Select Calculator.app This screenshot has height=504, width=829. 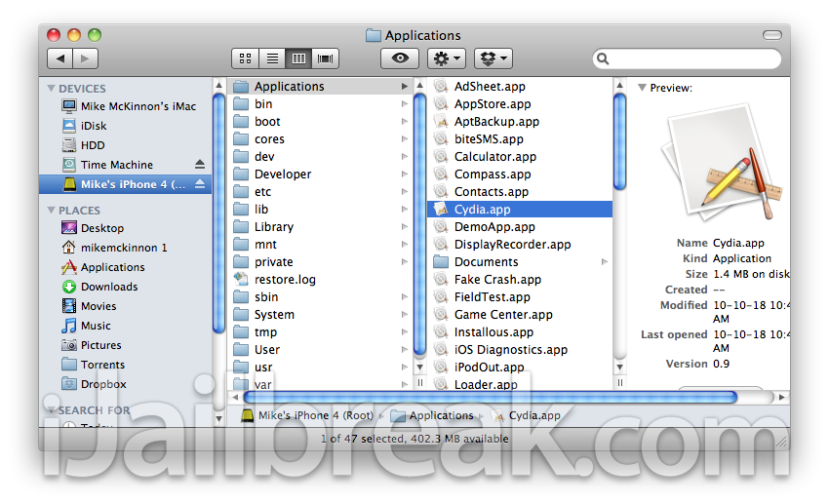[520, 157]
